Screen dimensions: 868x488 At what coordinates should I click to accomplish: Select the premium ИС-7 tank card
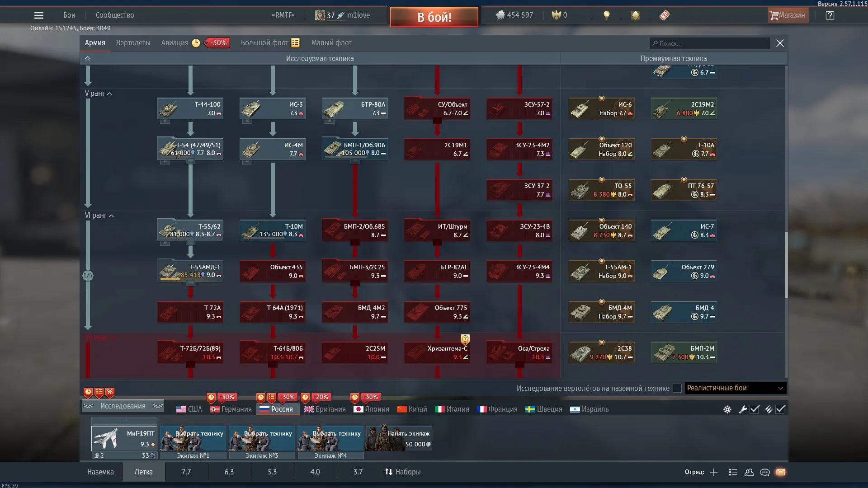coord(684,231)
